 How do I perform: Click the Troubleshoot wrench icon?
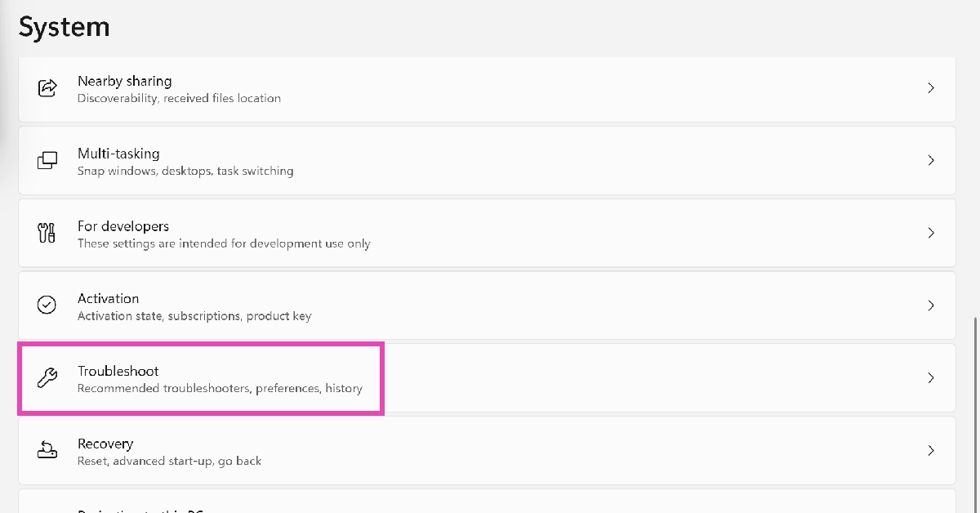[47, 378]
